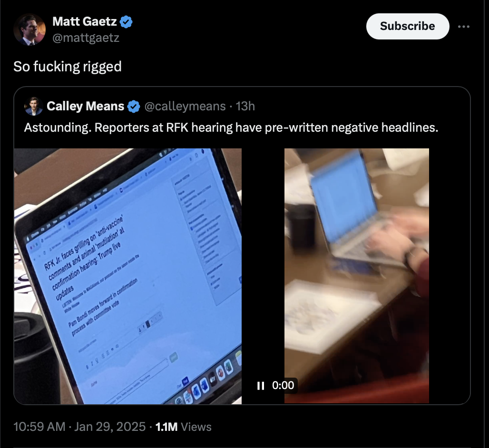The width and height of the screenshot is (489, 448).
Task: Open the three-dot more options menu
Action: point(463,27)
